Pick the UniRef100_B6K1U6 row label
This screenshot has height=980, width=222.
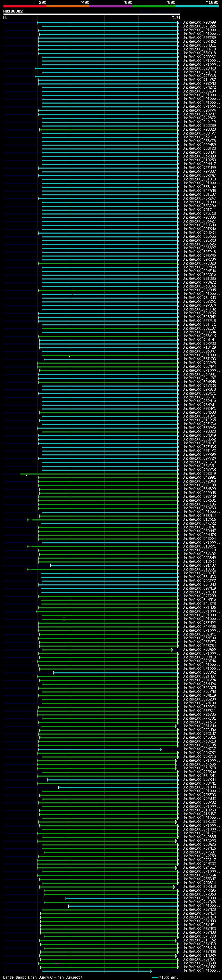click(x=199, y=504)
